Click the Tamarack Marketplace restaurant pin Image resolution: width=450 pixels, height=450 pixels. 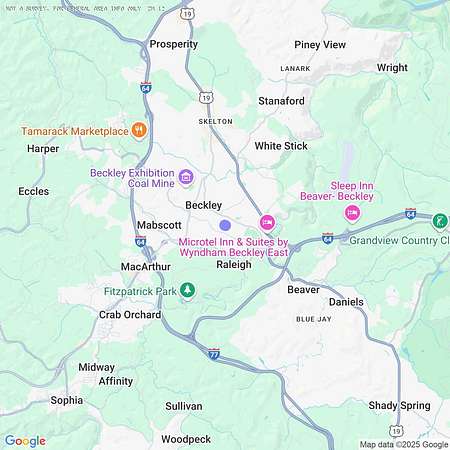[x=139, y=130]
